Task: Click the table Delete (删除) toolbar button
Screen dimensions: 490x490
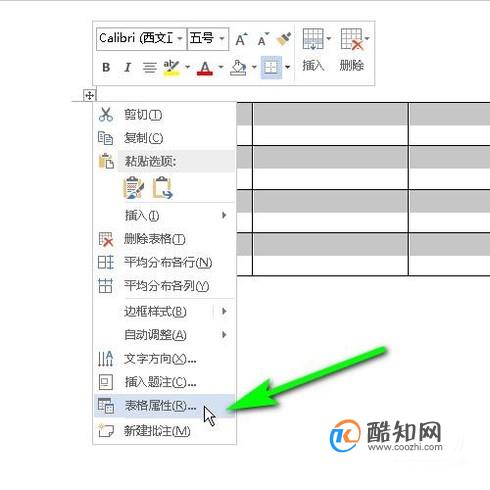Action: pyautogui.click(x=353, y=50)
